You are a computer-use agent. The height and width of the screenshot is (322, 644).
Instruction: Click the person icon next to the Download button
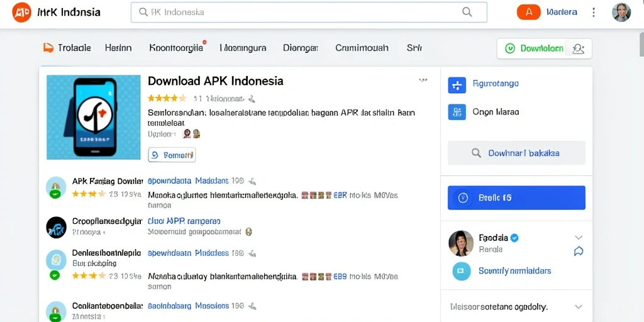(x=579, y=49)
